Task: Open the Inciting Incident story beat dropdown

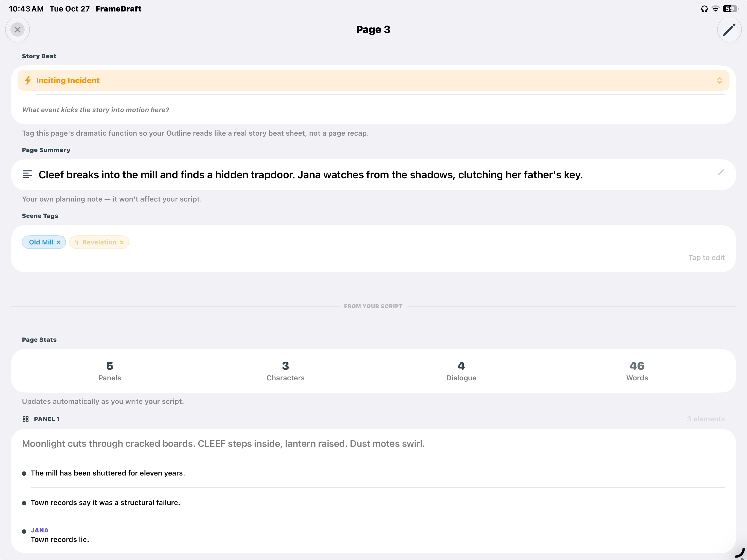Action: [x=373, y=80]
